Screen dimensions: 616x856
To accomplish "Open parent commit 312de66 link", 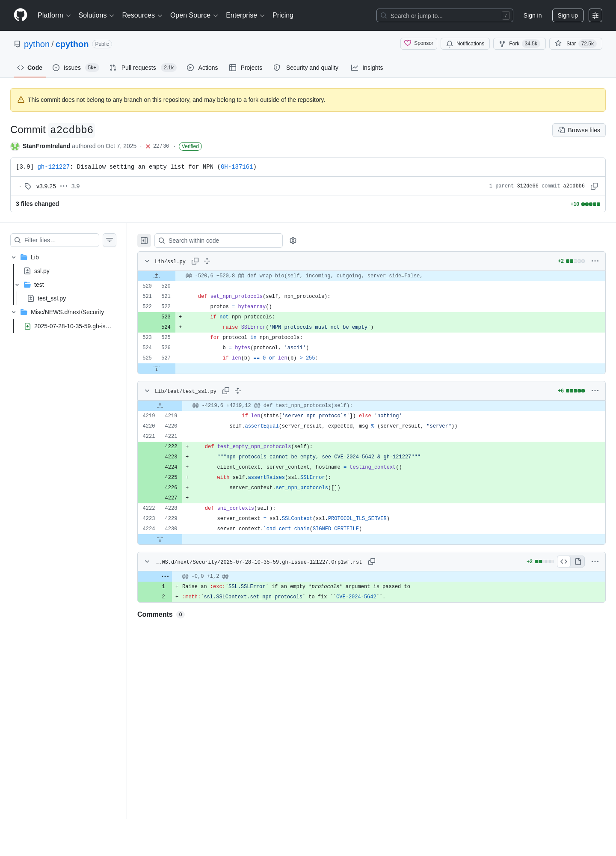I will pyautogui.click(x=527, y=186).
